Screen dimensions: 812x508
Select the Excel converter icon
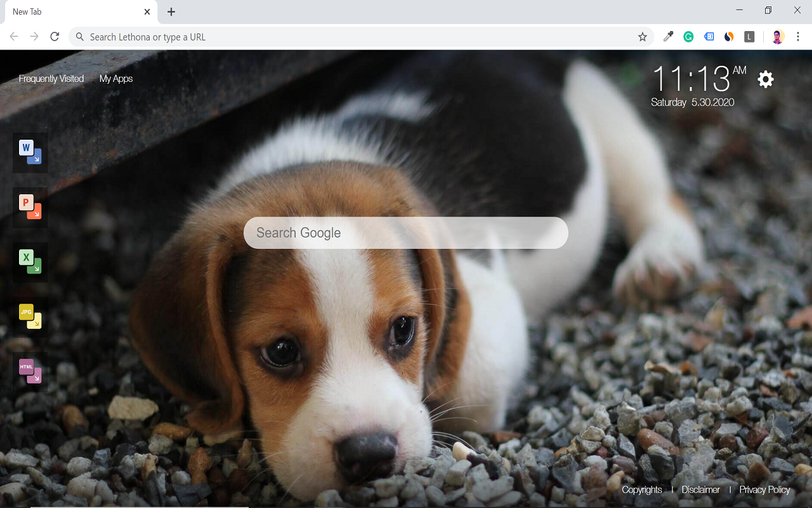29,262
